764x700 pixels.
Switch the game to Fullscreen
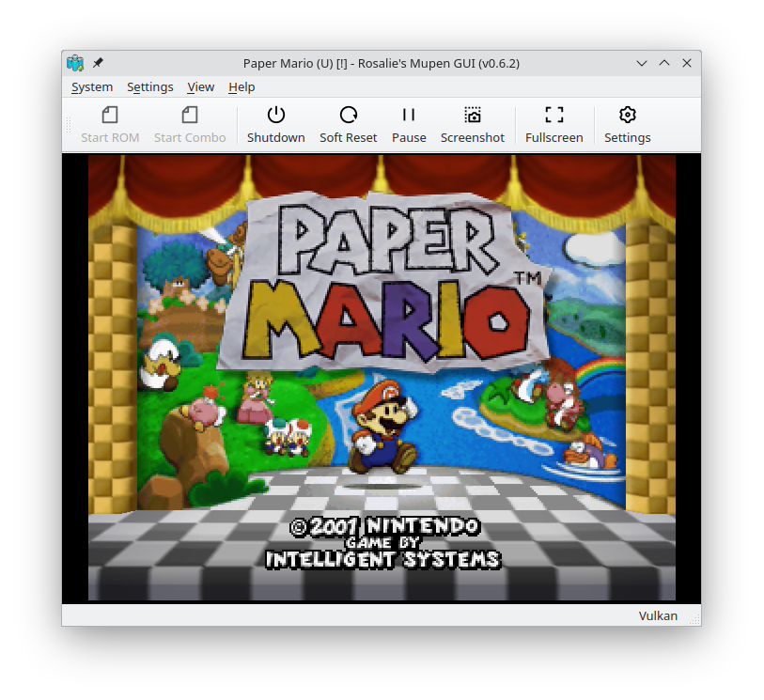coord(554,125)
